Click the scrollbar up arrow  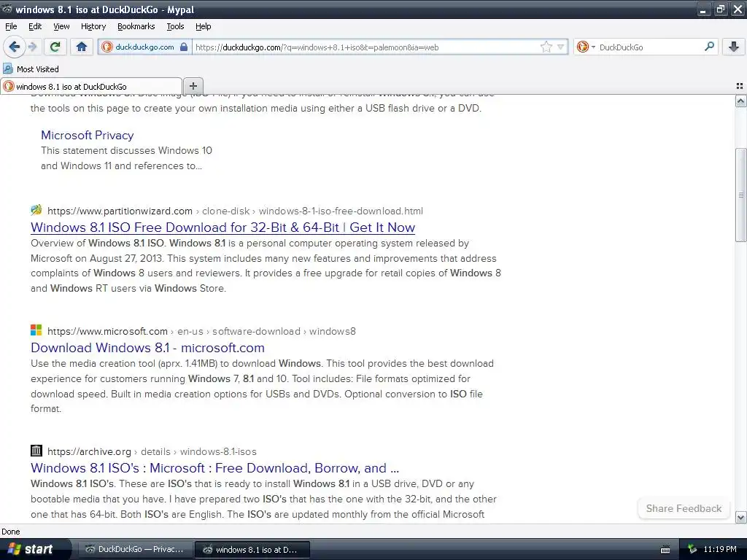(x=740, y=101)
